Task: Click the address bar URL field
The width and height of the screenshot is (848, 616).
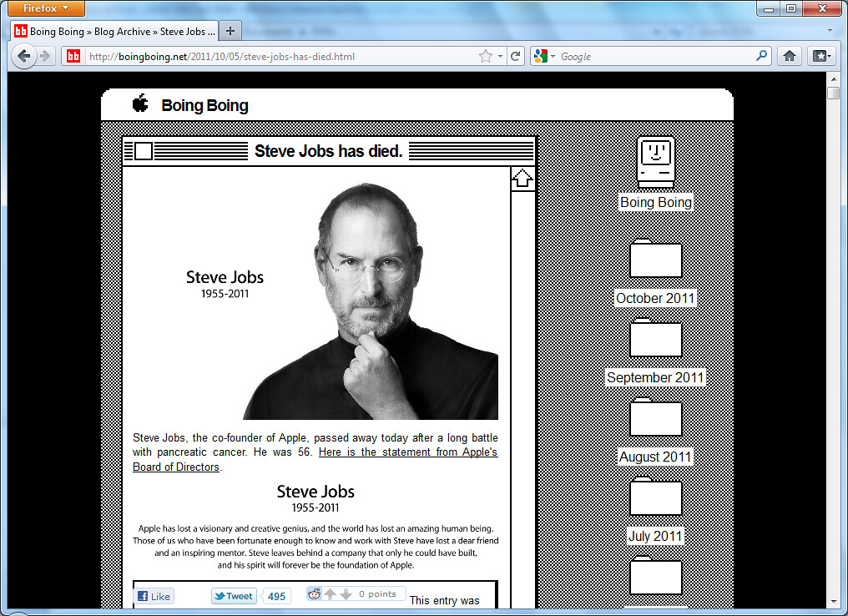Action: [x=275, y=57]
